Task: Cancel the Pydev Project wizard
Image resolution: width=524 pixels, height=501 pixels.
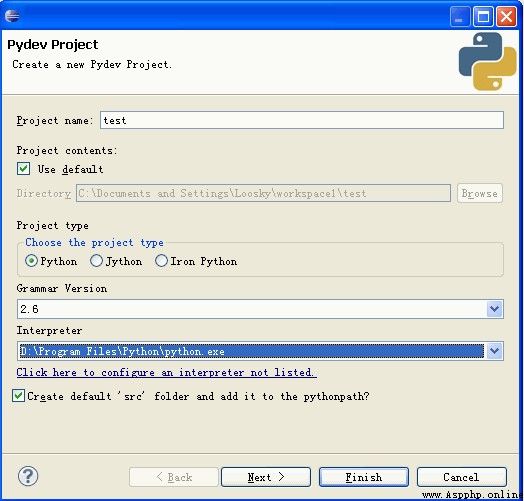Action: point(462,477)
